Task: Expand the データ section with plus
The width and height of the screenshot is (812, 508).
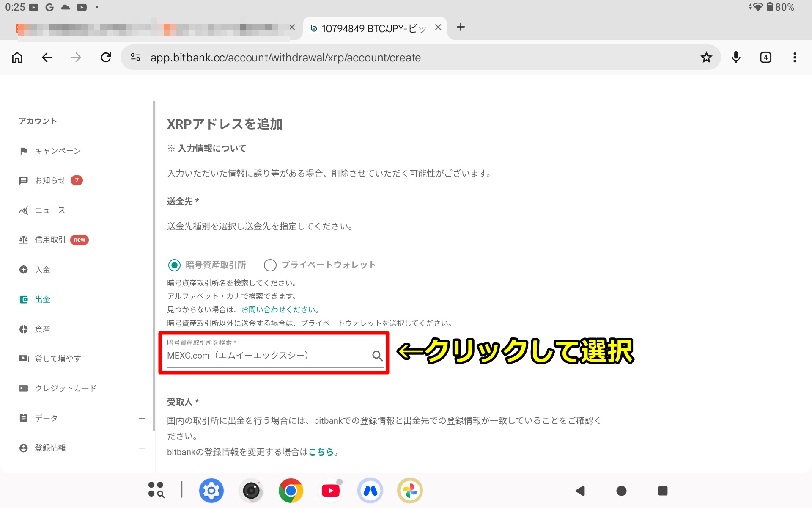Action: [x=142, y=418]
